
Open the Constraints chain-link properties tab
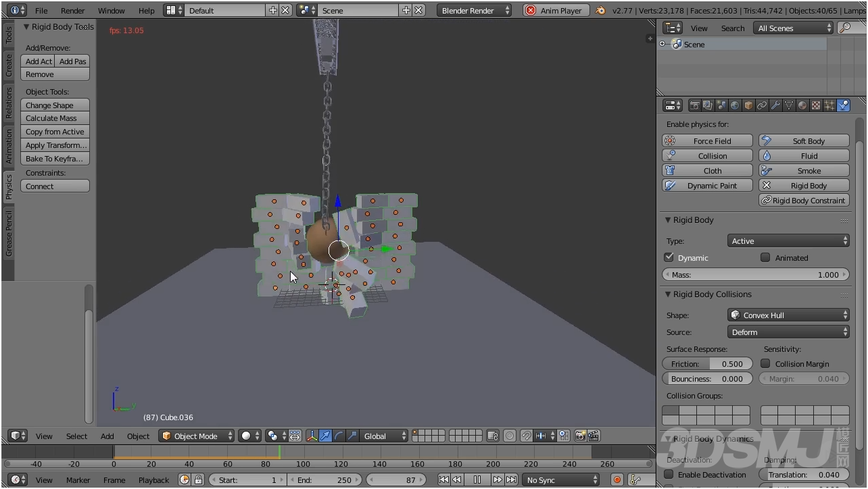coord(762,105)
